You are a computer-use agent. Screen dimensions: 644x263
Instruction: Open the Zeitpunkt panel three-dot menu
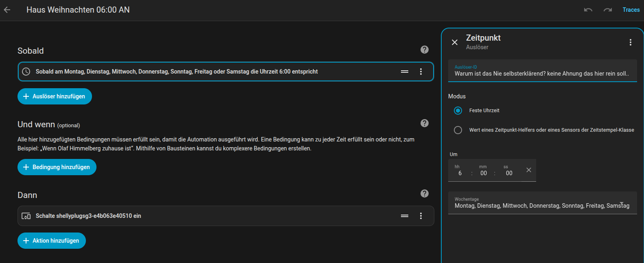(630, 42)
